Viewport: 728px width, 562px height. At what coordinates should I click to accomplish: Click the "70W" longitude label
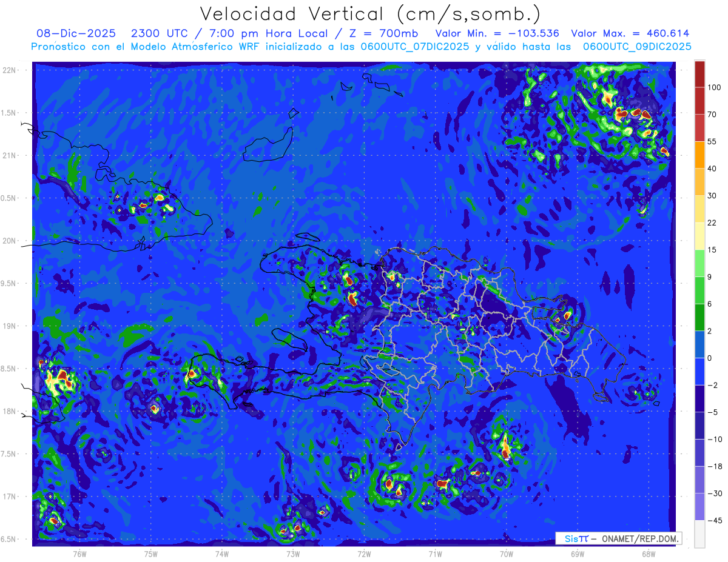point(507,554)
